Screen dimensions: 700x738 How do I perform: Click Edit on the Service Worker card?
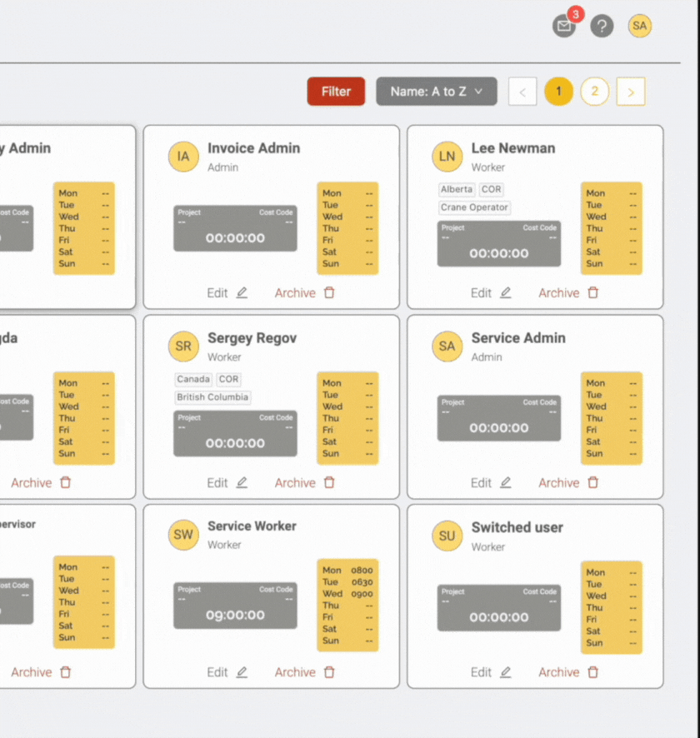[x=217, y=672]
